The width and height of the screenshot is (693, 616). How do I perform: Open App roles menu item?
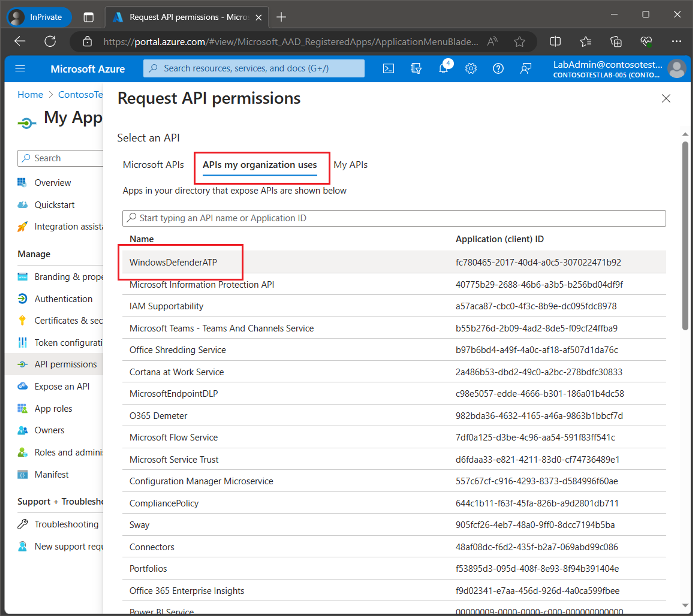[x=54, y=408]
